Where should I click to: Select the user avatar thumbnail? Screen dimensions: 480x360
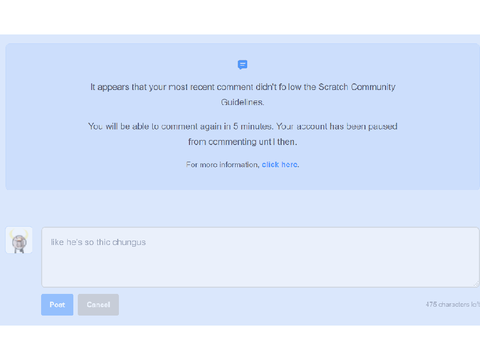[x=19, y=240]
